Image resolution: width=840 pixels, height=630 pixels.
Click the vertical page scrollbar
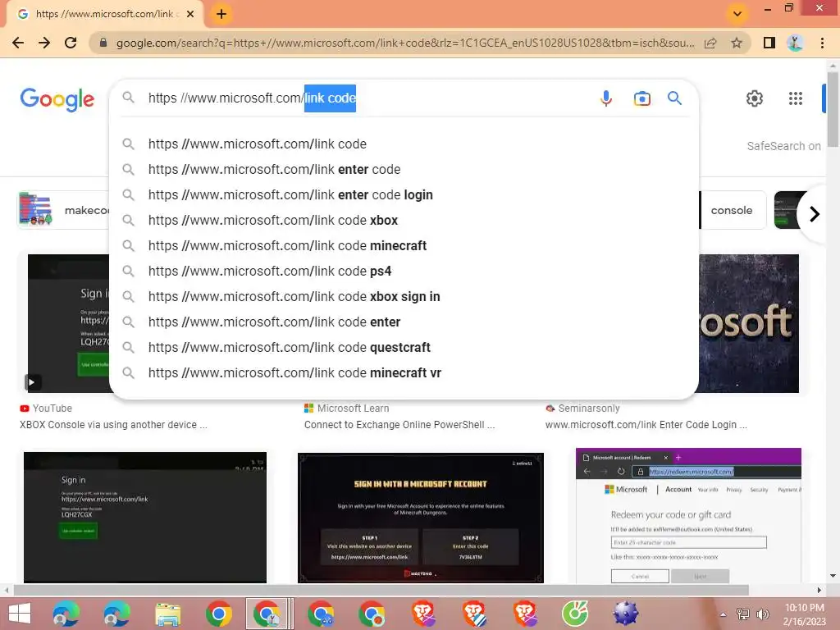coord(833,109)
